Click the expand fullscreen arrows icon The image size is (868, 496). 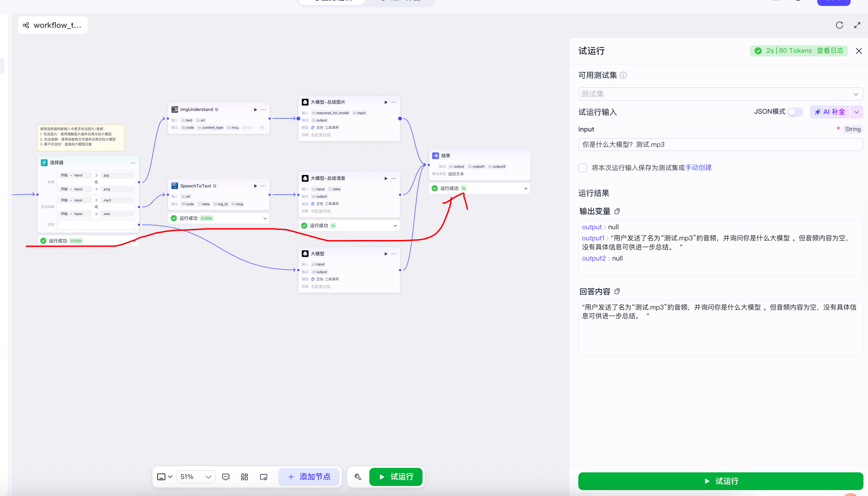click(x=857, y=25)
